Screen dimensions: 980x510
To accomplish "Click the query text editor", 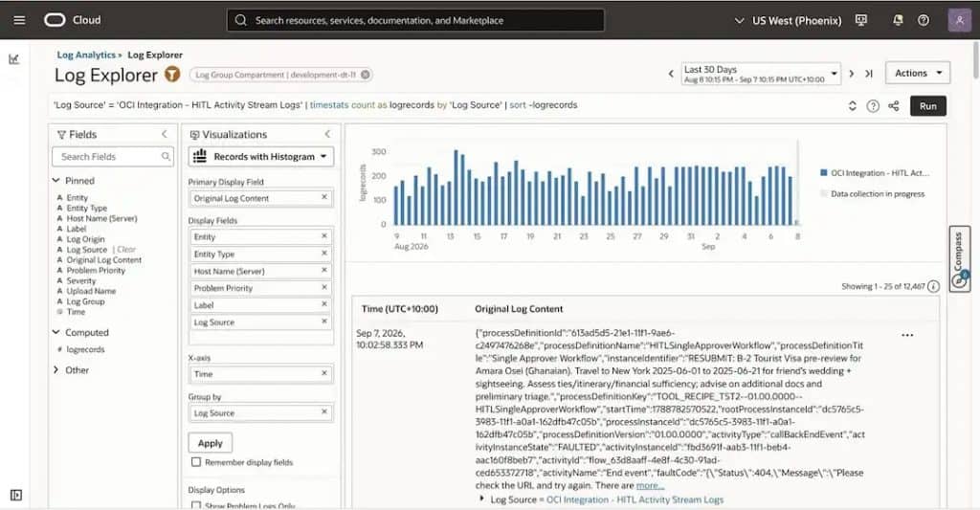I will (444, 105).
